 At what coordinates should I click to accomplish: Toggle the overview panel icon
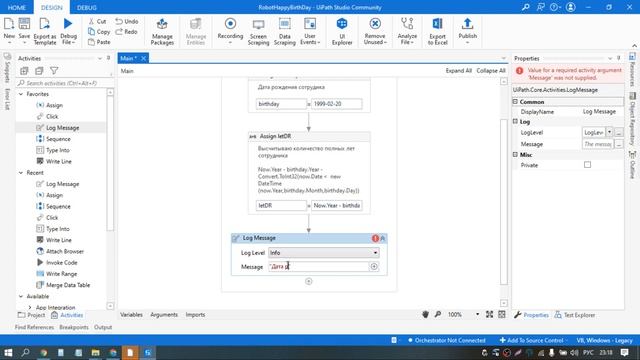(x=502, y=314)
